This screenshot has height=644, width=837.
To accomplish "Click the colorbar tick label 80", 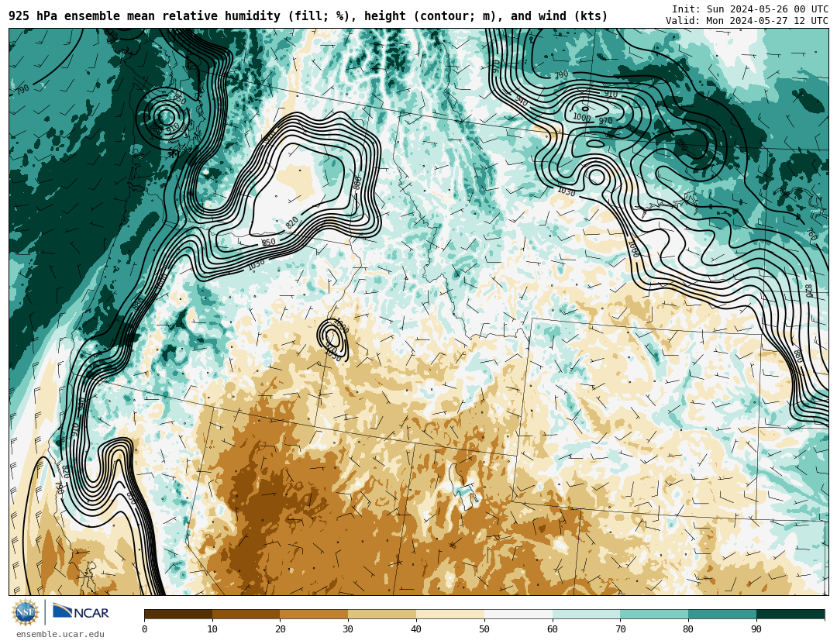I will point(689,629).
